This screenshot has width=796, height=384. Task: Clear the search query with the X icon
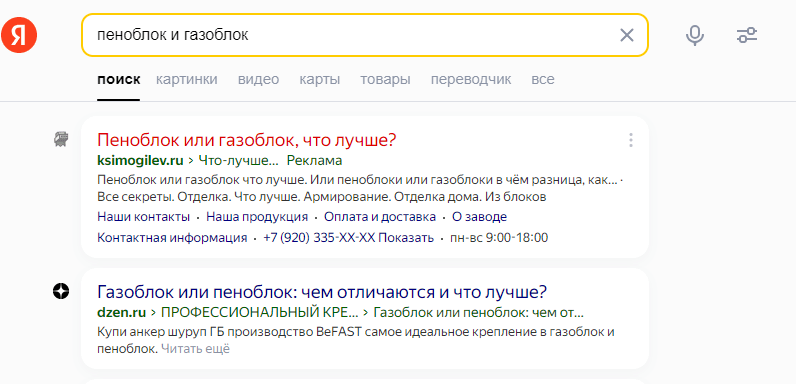[x=627, y=35]
